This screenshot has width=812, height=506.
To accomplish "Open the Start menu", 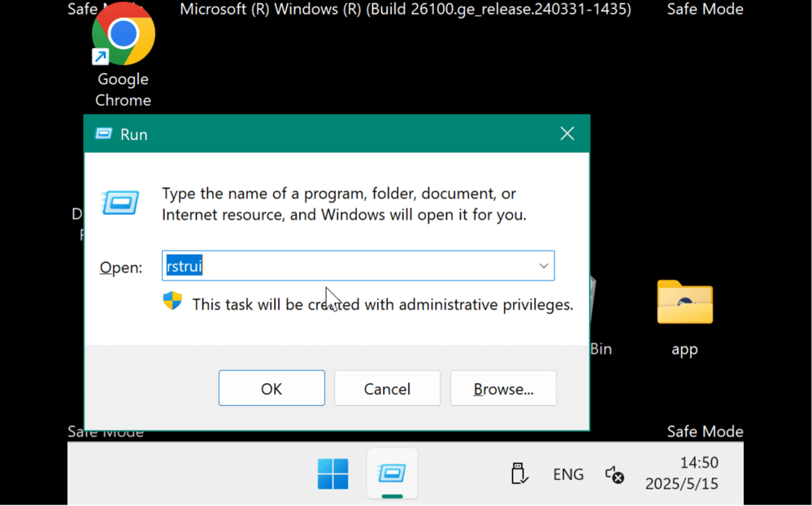I will tap(332, 473).
